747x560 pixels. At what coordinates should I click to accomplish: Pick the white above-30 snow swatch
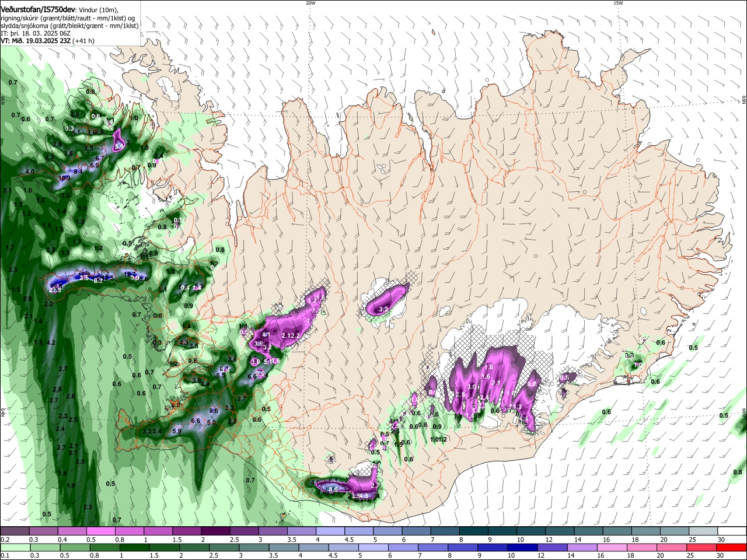(732, 531)
